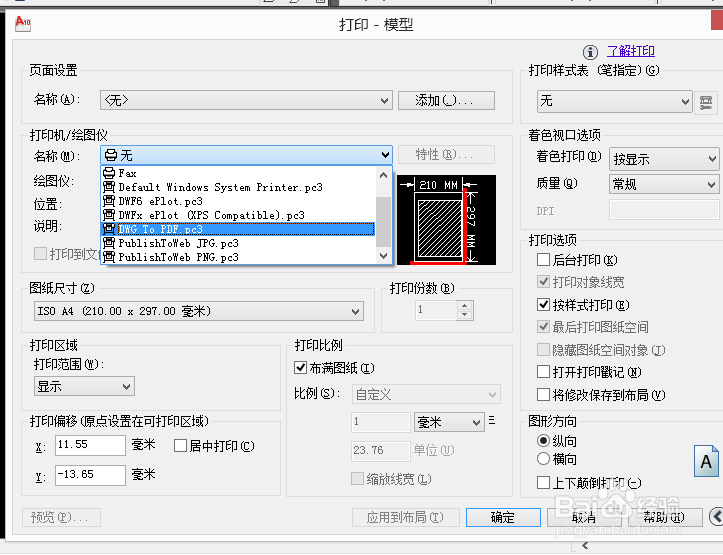Click the 特性 button
723x555 pixels.
(446, 154)
